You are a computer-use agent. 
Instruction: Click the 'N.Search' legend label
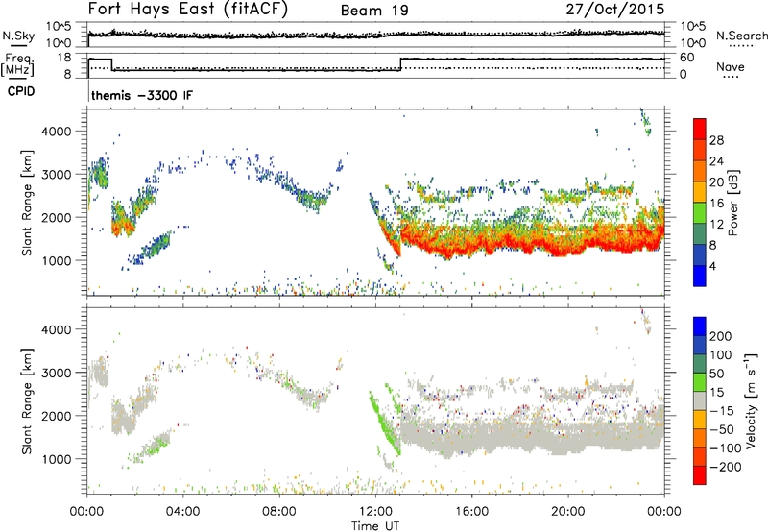(x=741, y=36)
